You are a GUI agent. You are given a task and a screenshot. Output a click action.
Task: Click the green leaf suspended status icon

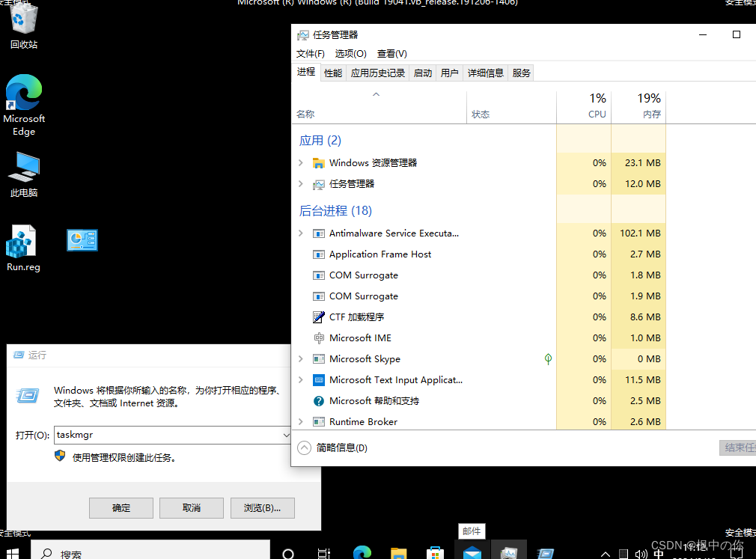pos(548,359)
